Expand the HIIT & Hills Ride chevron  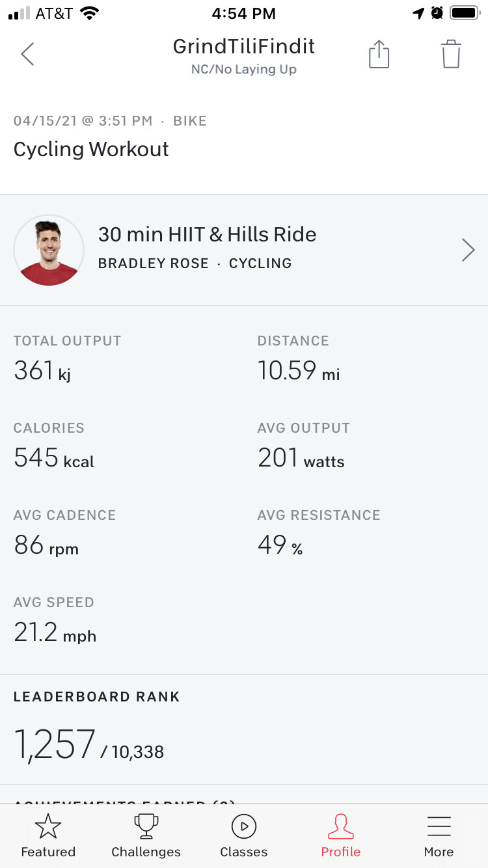tap(468, 250)
